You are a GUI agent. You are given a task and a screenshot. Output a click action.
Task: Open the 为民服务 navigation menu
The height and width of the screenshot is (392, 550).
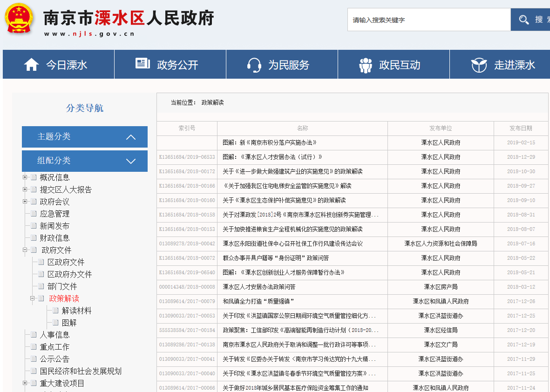point(282,65)
